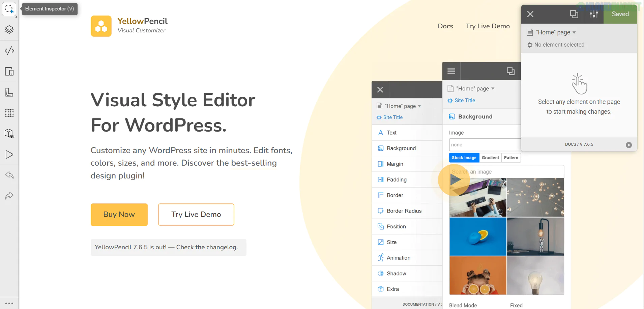Choose the desk workspace stock image thumbnail
Image resolution: width=644 pixels, height=309 pixels.
coord(478,197)
